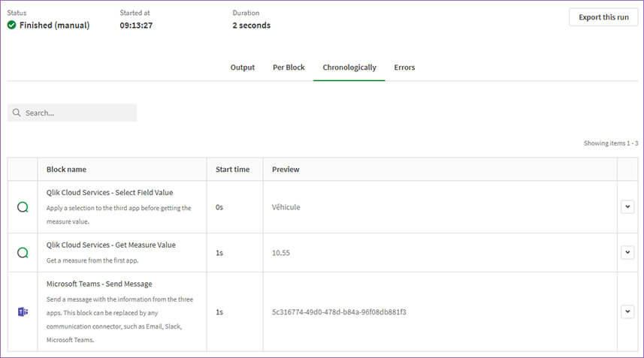Select the Chronologically tab

tap(349, 68)
